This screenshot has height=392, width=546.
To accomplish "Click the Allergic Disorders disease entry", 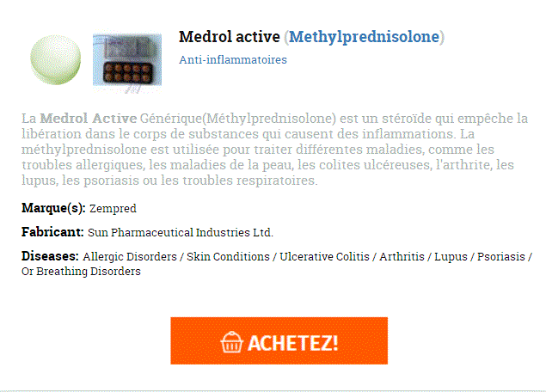I will pos(130,257).
